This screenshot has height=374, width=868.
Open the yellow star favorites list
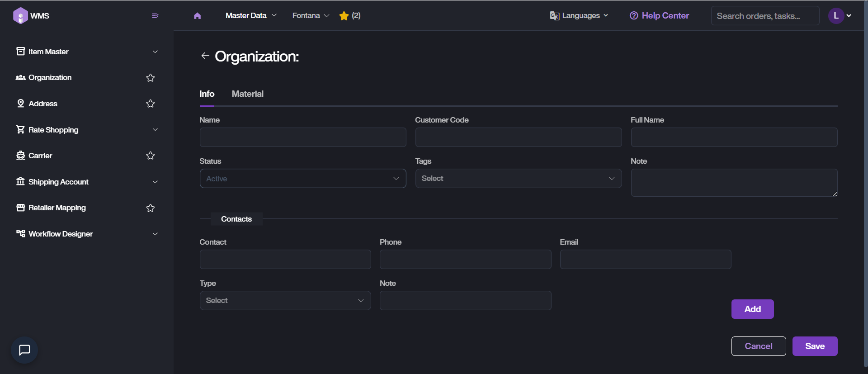coord(349,16)
